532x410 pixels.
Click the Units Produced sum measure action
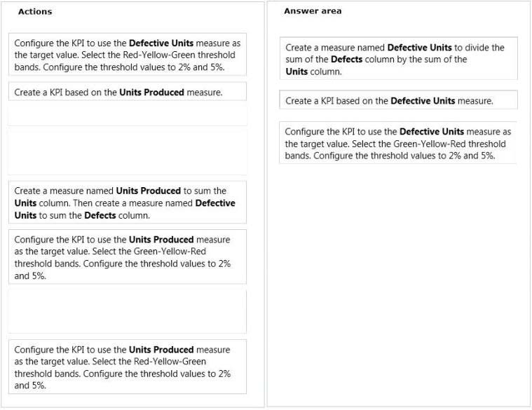click(x=128, y=203)
